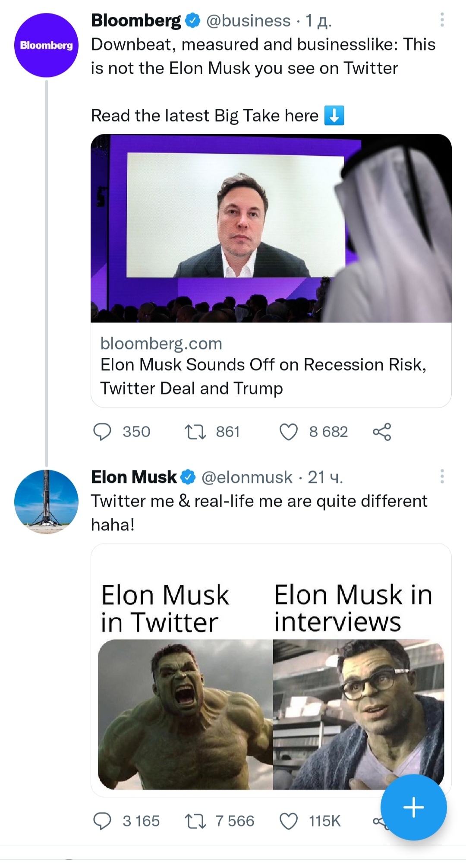Viewport: 466px width, 868px height.
Task: Open Elon Musk's rocket profile avatar
Action: coord(46,502)
